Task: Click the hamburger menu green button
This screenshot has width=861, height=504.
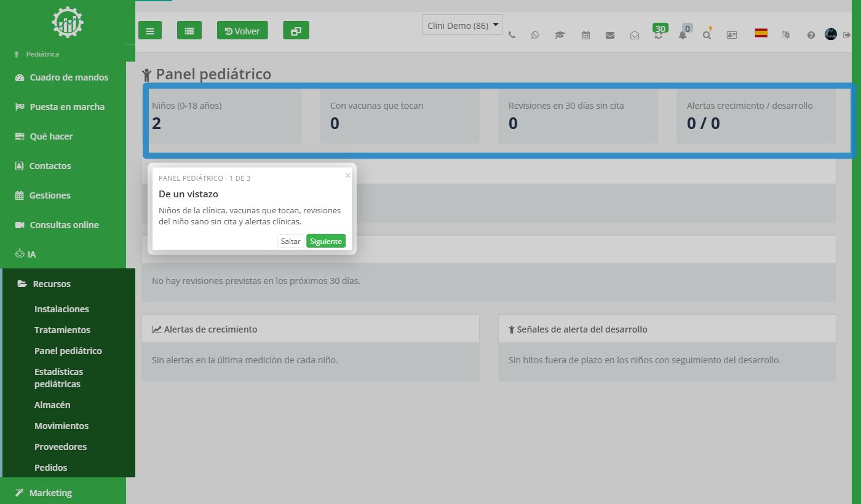Action: [150, 30]
